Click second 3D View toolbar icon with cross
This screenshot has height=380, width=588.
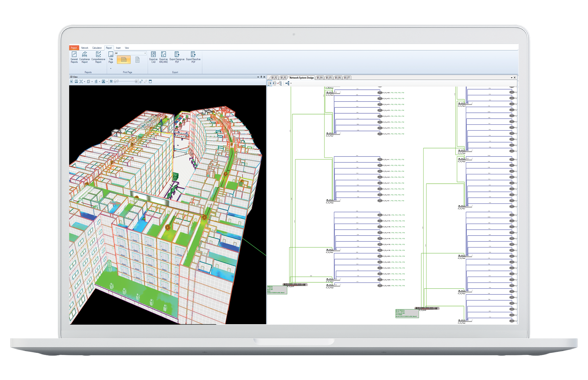click(x=76, y=81)
